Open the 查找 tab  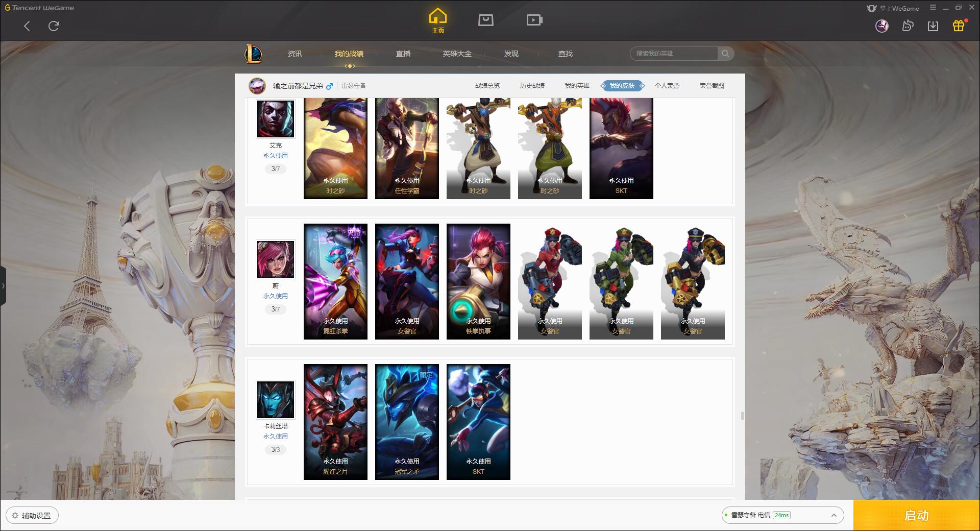[566, 54]
